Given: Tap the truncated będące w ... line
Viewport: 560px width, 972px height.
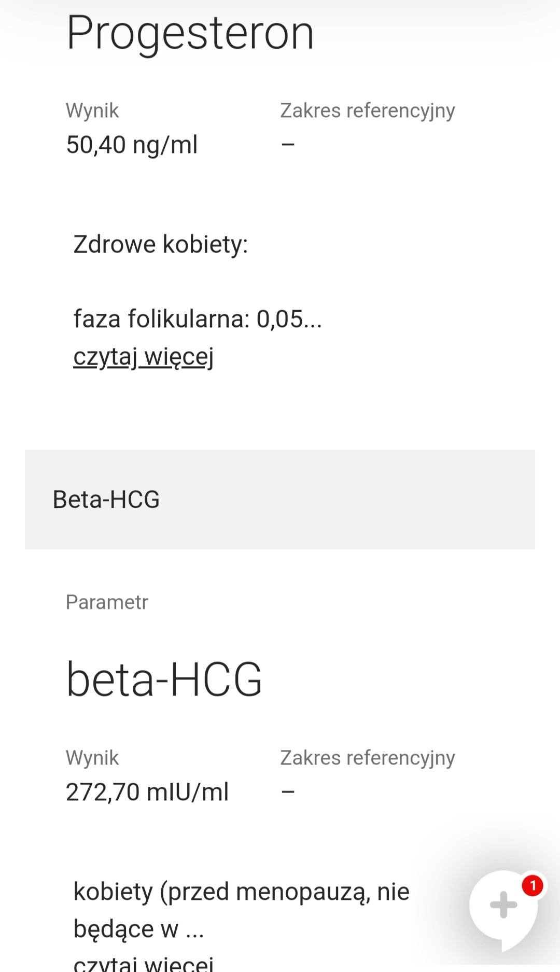Looking at the screenshot, I should pyautogui.click(x=138, y=929).
